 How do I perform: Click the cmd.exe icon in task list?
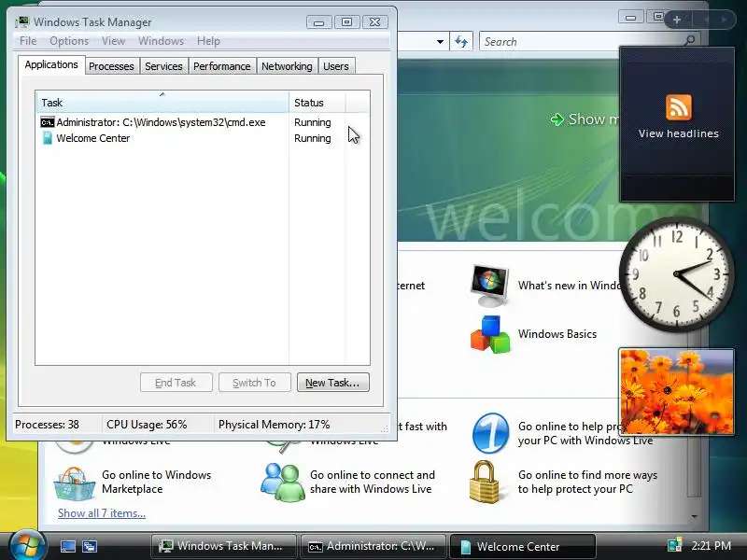pyautogui.click(x=48, y=122)
